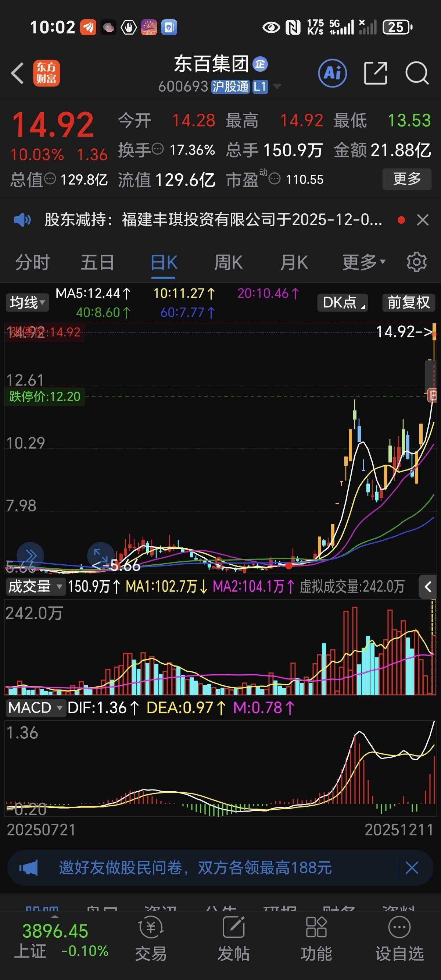Tap the chart scroll-forward double arrow
Viewport: 441px width, 980px height.
tap(31, 556)
